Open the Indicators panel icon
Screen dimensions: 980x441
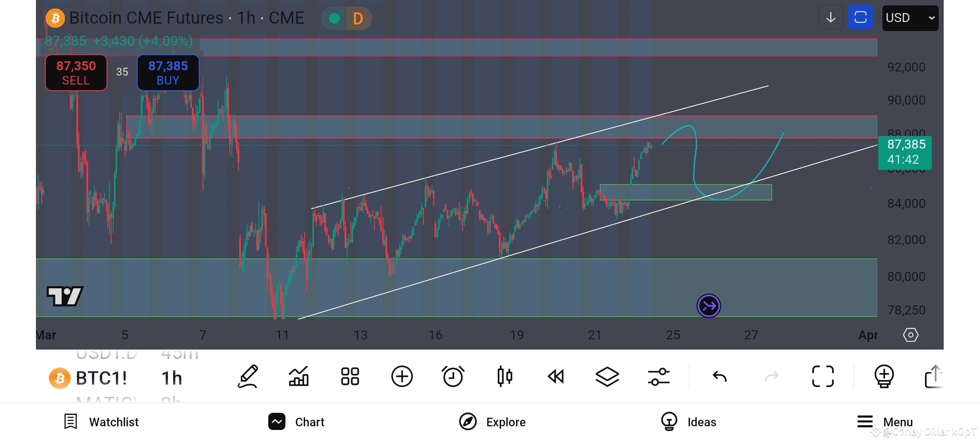pos(298,376)
